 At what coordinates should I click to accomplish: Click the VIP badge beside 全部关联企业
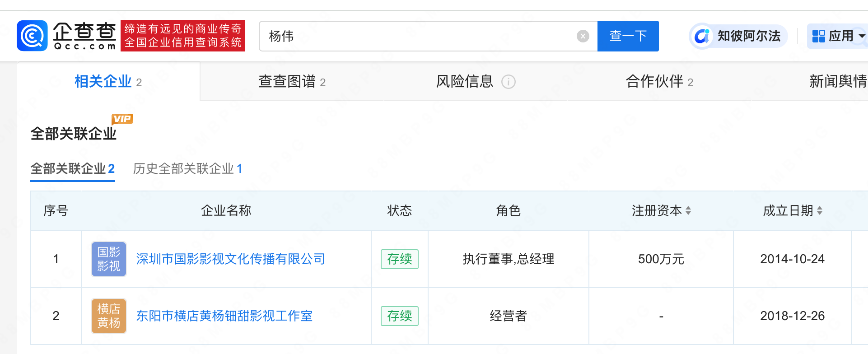pos(122,119)
